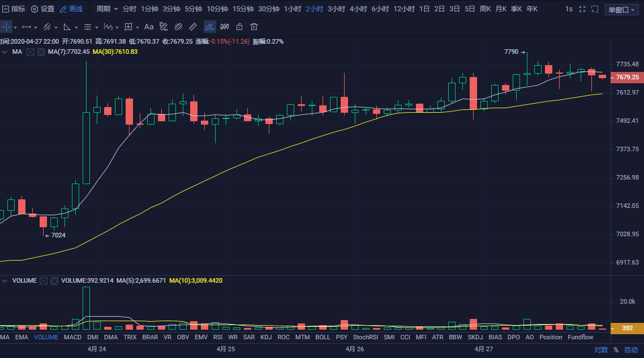Click the fullscreen shrink arrows icon
Screen dimensions: 644x358
582,9
